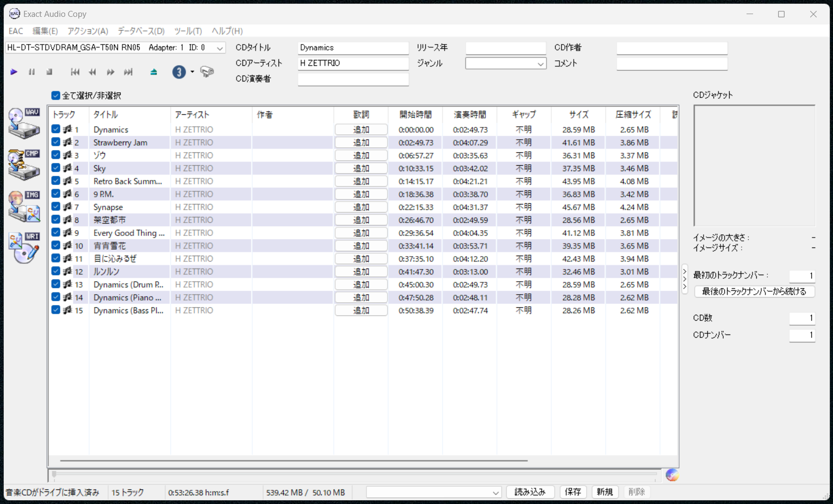The image size is (833, 504).
Task: Click 追加 lyrics button for Sky
Action: click(361, 168)
